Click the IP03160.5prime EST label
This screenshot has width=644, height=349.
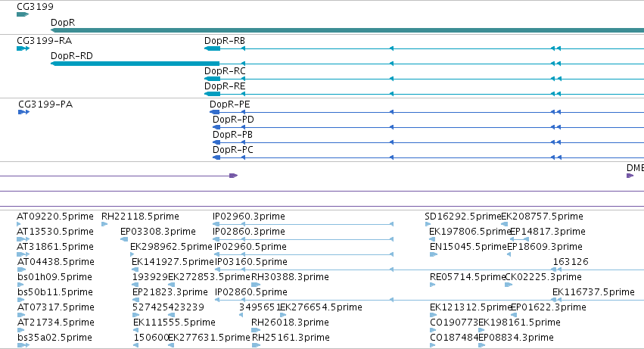251,262
